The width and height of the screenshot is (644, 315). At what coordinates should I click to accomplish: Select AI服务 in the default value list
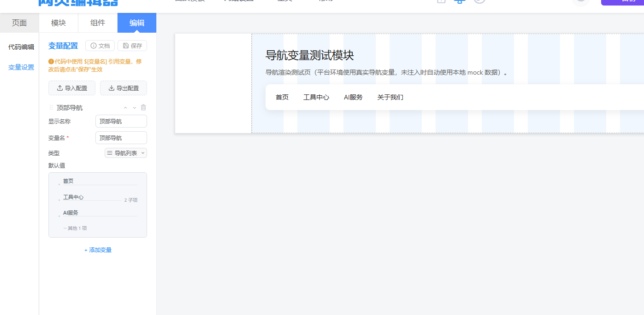[x=71, y=213]
